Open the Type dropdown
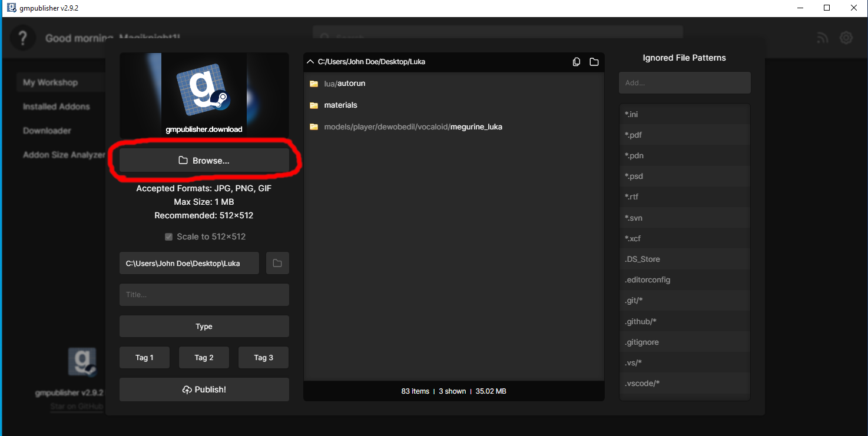Screen dimensions: 868x436 point(204,327)
